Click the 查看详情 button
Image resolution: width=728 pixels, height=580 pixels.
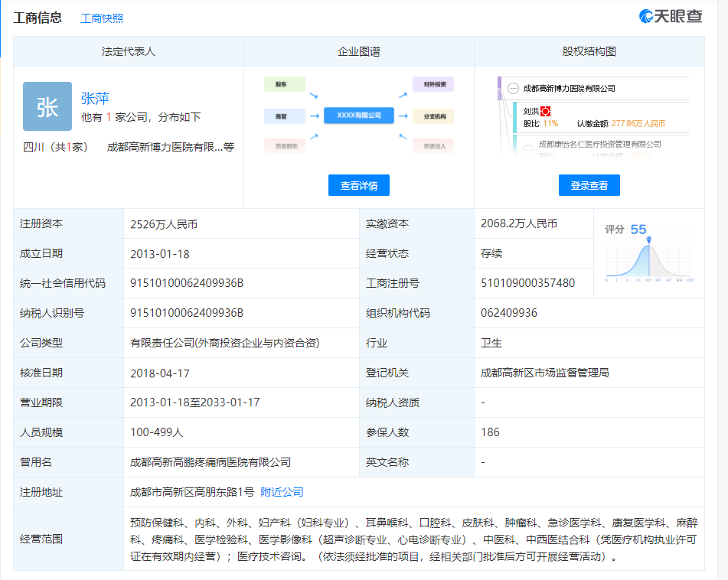[x=359, y=186]
